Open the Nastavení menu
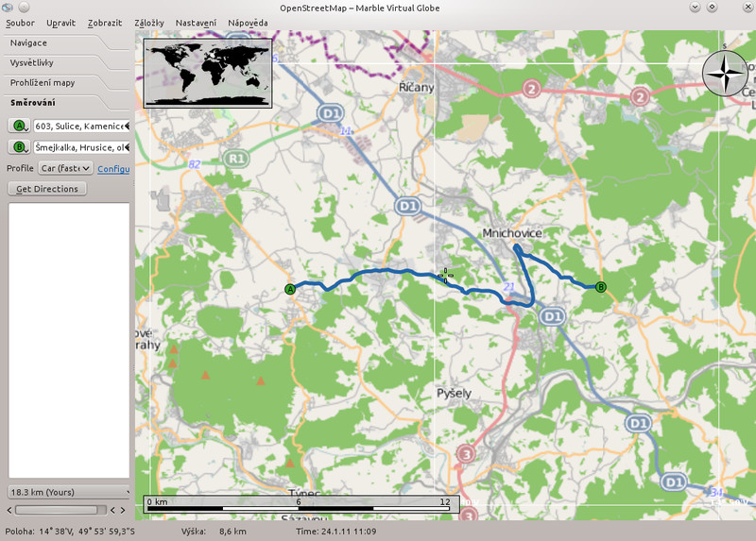This screenshot has height=541, width=756. (x=196, y=23)
